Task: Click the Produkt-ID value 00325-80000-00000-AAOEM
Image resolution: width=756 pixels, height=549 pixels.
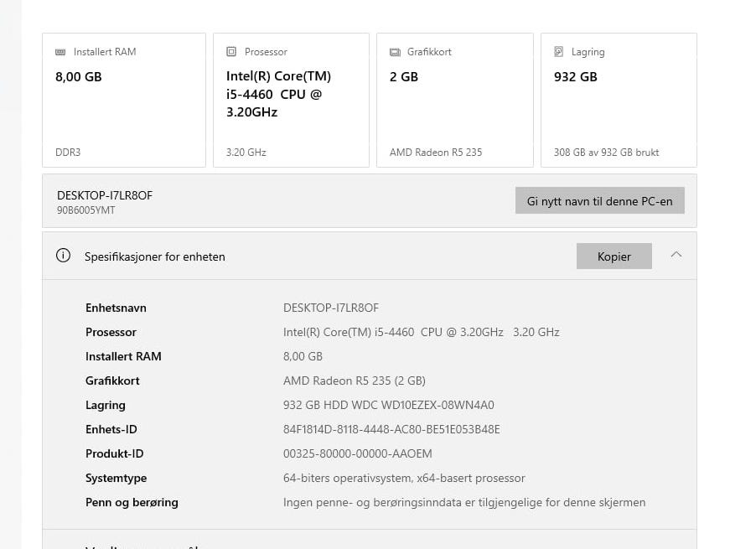Action: [357, 453]
